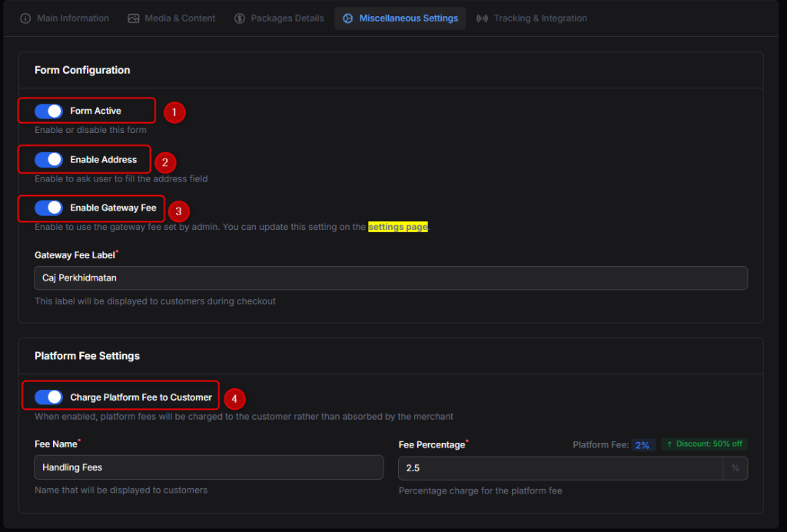Toggle the Form Active switch
The height and width of the screenshot is (532, 787).
pos(48,111)
